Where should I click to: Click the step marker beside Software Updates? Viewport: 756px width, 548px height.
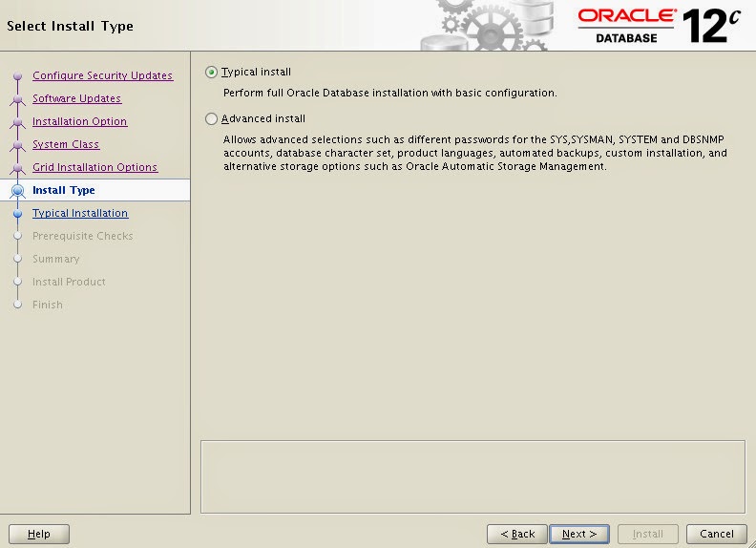click(x=18, y=99)
